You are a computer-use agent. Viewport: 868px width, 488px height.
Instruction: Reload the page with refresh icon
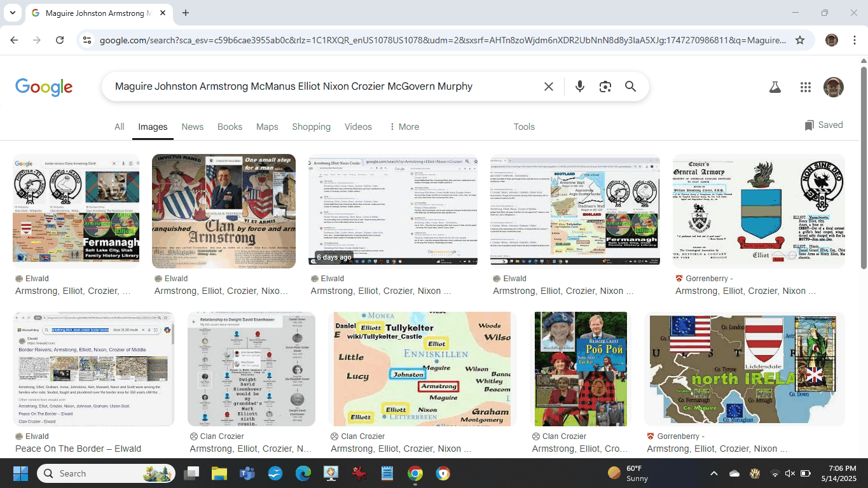tap(60, 40)
